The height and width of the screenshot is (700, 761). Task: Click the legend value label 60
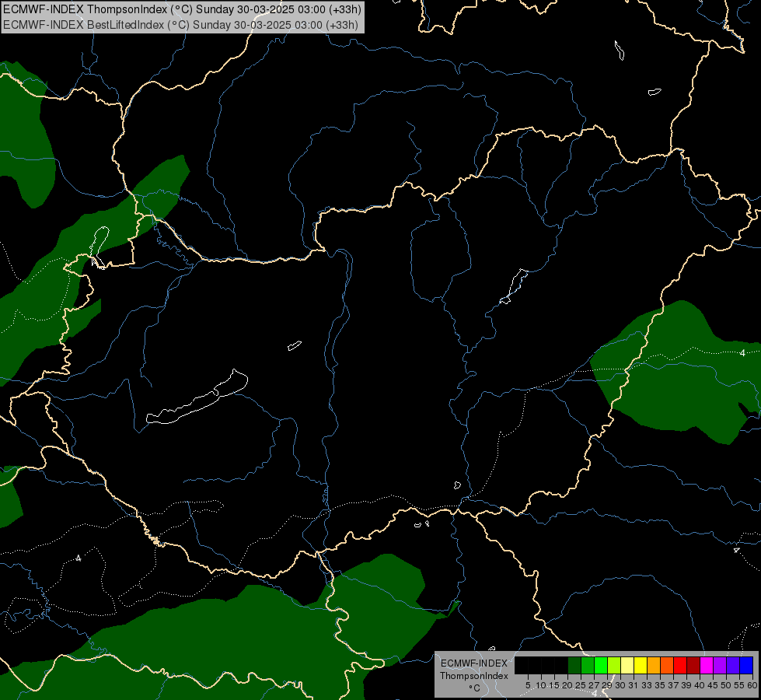pos(752,685)
